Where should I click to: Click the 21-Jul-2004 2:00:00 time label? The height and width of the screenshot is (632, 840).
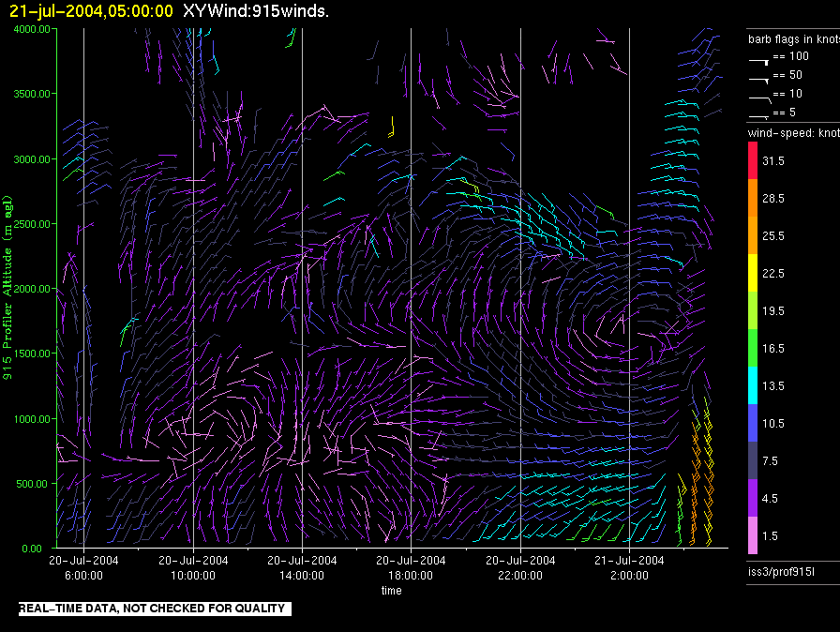[629, 567]
